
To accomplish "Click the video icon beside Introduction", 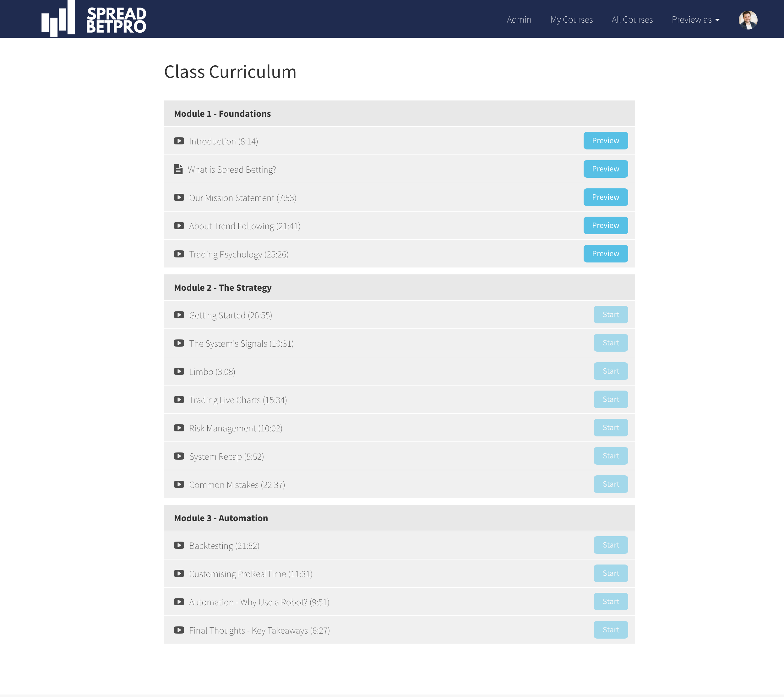I will [179, 141].
